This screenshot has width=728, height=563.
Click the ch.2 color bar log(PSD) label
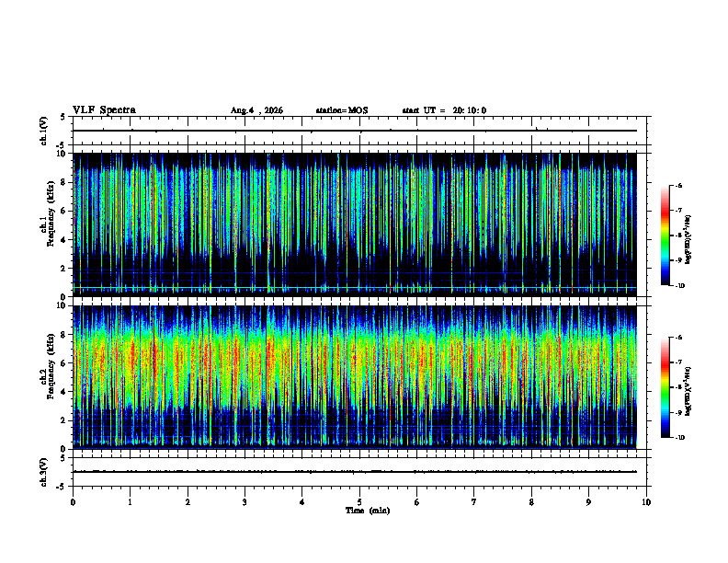(x=688, y=392)
